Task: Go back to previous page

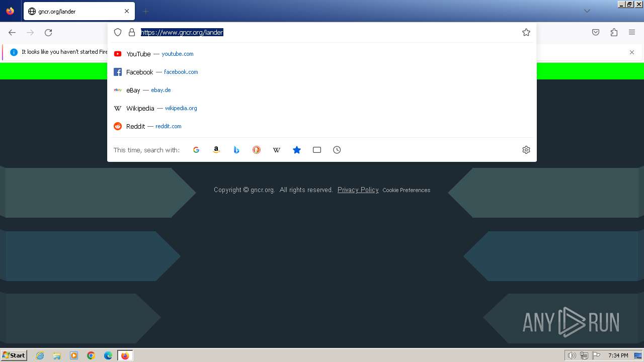Action: pyautogui.click(x=12, y=32)
